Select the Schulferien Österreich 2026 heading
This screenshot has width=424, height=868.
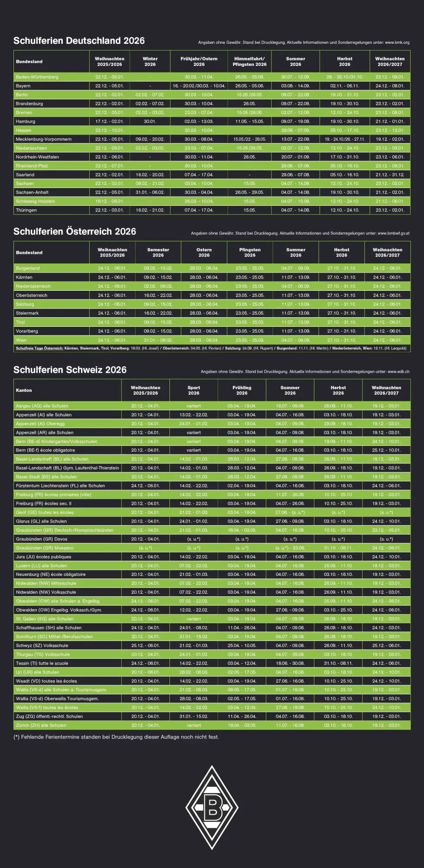click(x=75, y=232)
